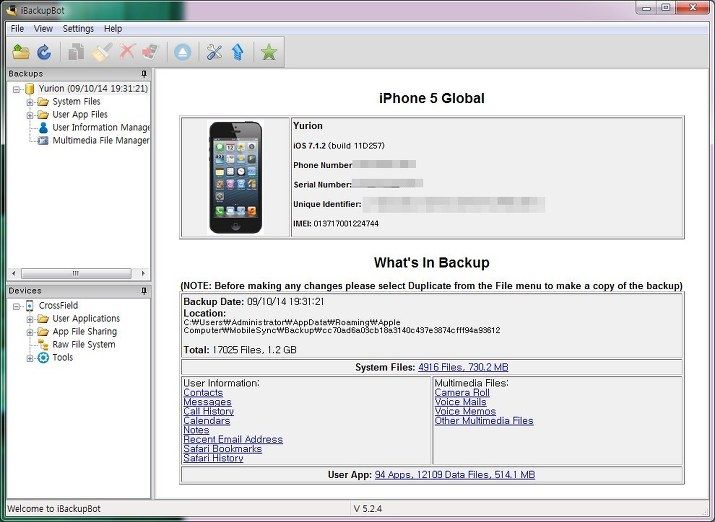Click the open backup folder toolbar icon
Image resolution: width=715 pixels, height=522 pixels.
(x=21, y=52)
